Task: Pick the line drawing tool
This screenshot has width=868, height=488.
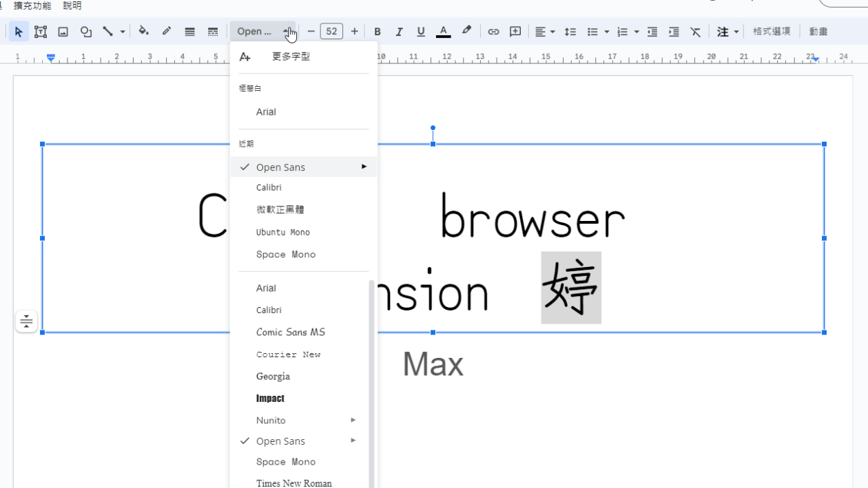Action: 109,31
